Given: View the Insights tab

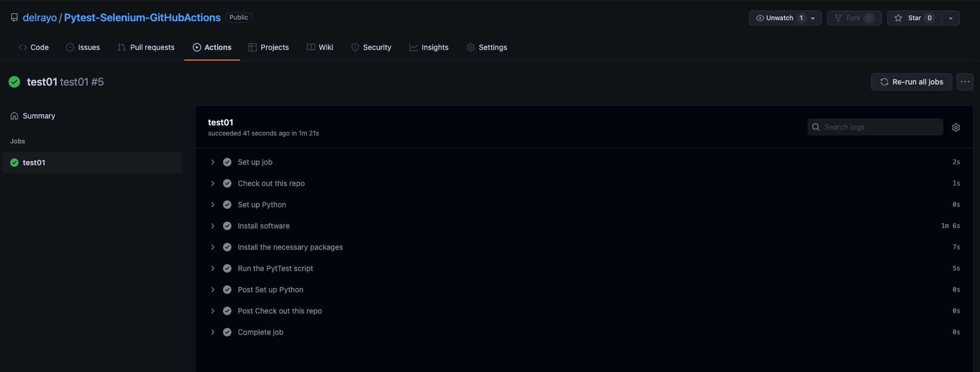Looking at the screenshot, I should pos(429,47).
